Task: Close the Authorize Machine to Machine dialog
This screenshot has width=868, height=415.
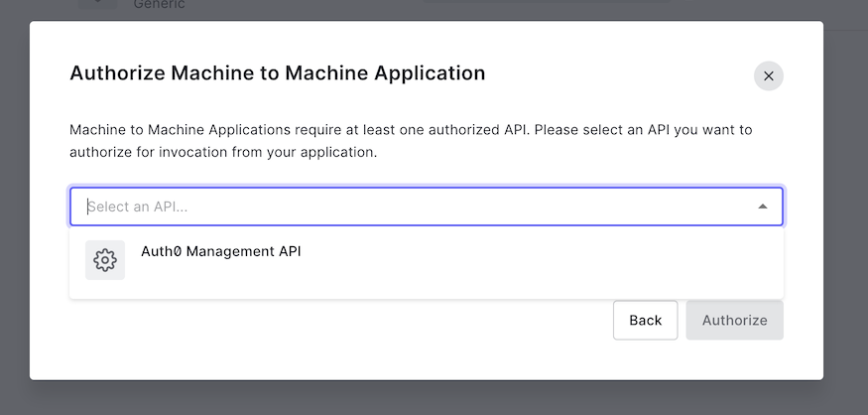Action: (x=769, y=75)
